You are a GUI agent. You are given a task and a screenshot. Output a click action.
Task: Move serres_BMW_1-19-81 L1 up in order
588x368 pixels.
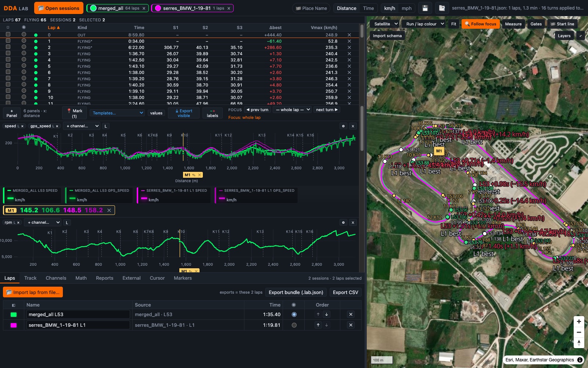pos(318,325)
